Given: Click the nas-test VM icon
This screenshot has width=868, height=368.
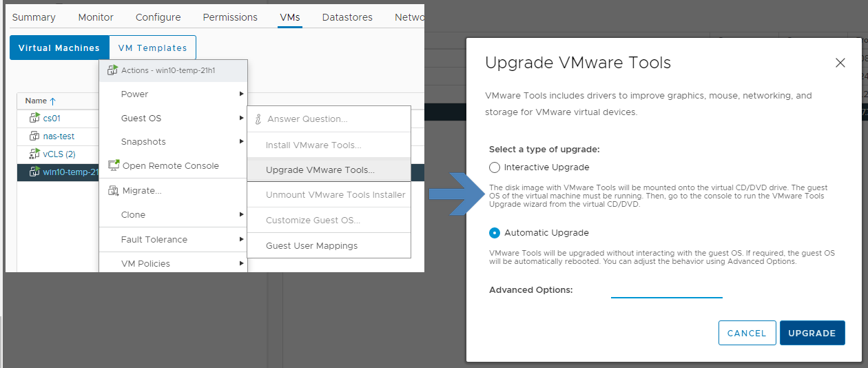Looking at the screenshot, I should pos(34,136).
